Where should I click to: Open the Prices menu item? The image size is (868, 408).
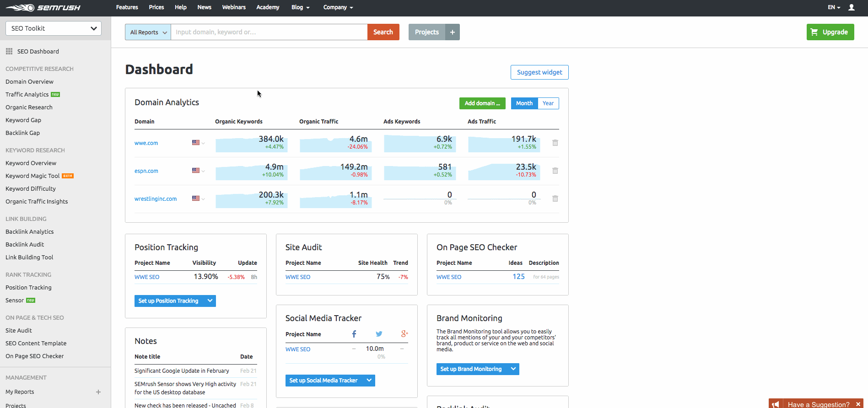[x=156, y=7]
